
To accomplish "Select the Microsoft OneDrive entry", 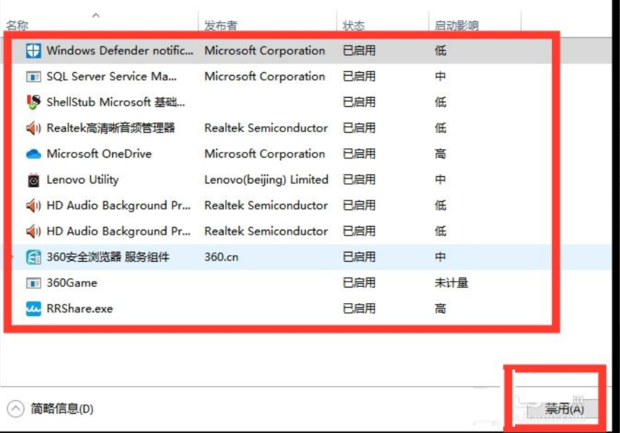I will [x=99, y=154].
